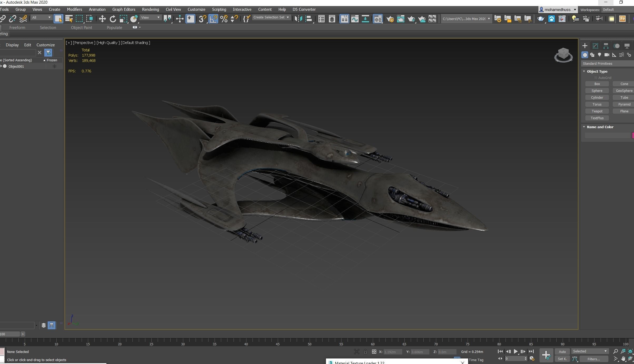Click the ViewCube in viewport
This screenshot has width=634, height=364.
(x=563, y=55)
